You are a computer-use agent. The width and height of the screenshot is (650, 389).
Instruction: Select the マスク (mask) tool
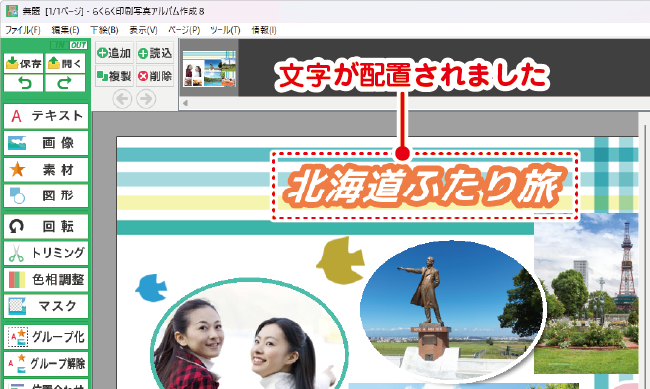(46, 306)
